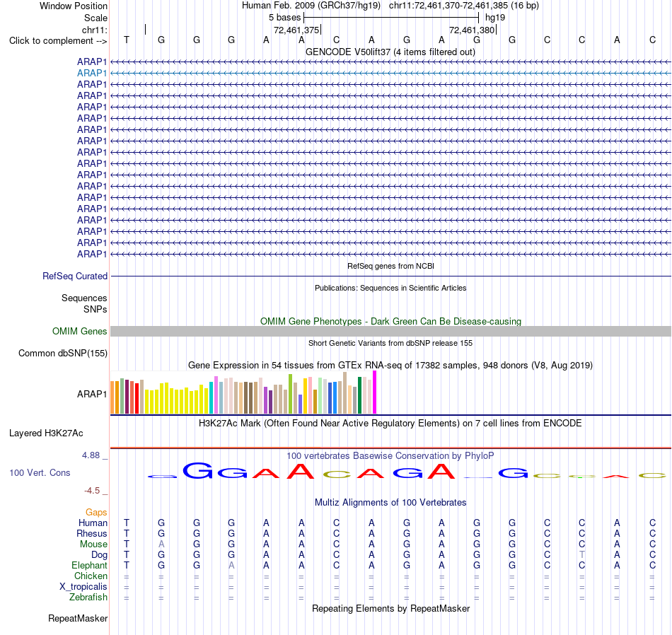
Task: Click the T base in the reference sequence row
Action: click(127, 40)
